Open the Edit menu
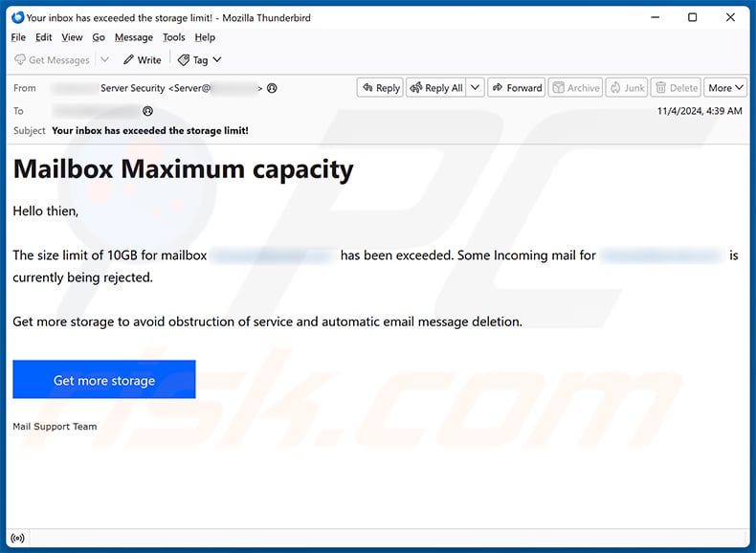 coord(43,37)
